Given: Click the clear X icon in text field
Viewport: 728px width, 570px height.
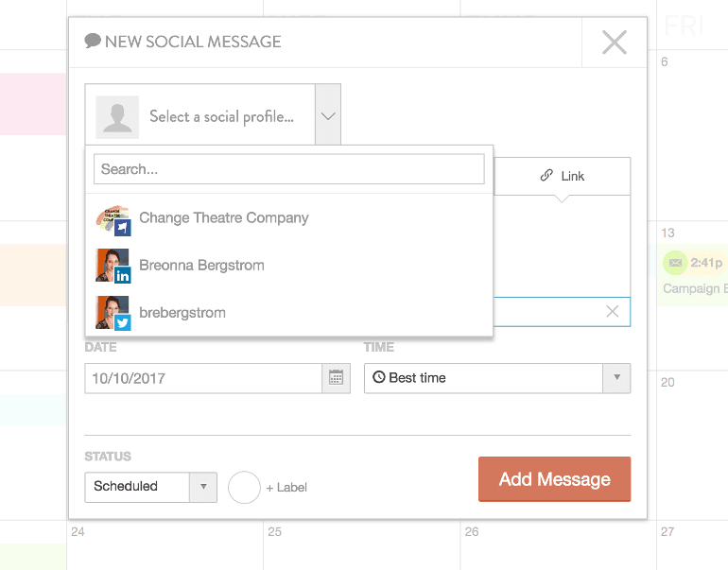Looking at the screenshot, I should click(612, 312).
